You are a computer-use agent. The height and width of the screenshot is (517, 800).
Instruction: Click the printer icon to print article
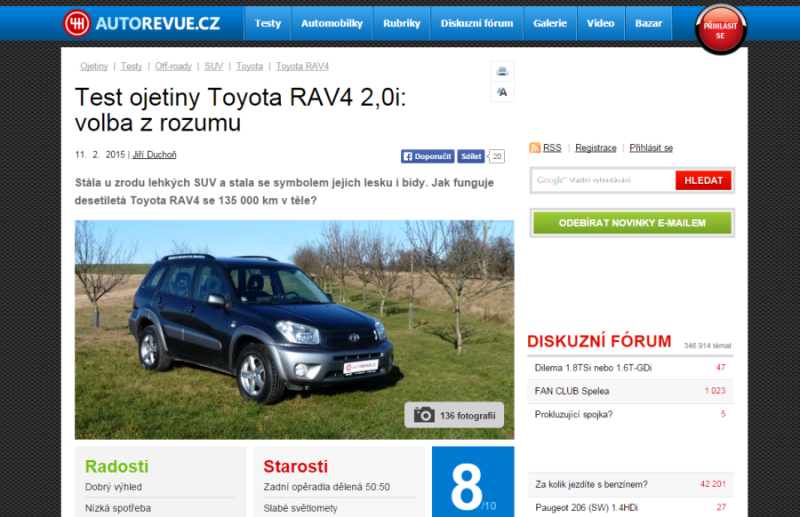[502, 71]
